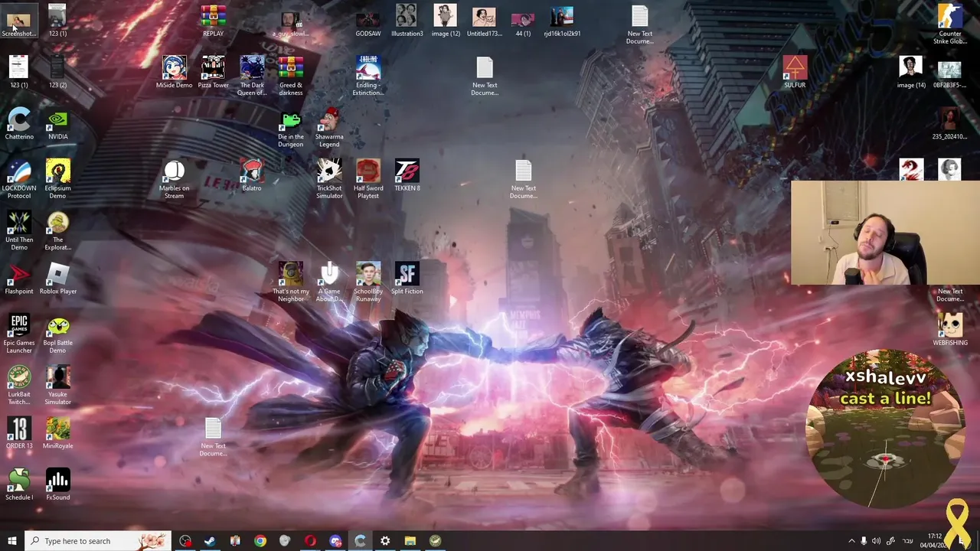Image resolution: width=980 pixels, height=551 pixels.
Task: Select the Endling - Extinction shortcut
Action: (x=368, y=77)
